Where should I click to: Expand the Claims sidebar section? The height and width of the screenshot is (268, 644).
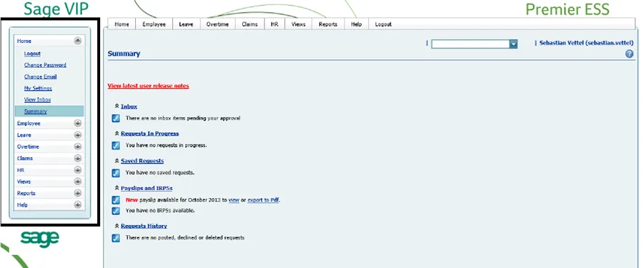point(78,158)
